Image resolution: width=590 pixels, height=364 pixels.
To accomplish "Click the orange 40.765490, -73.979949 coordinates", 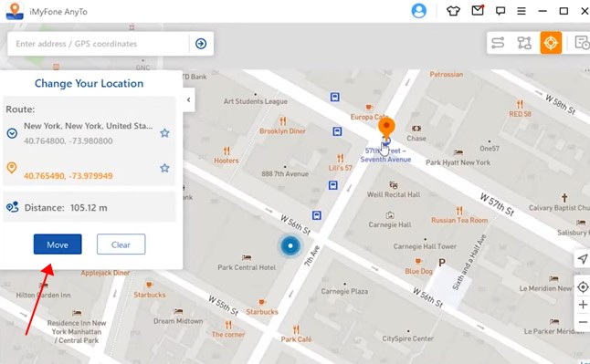I will (68, 175).
